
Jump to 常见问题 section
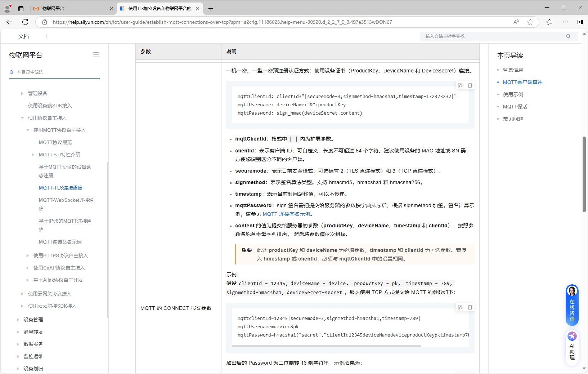pyautogui.click(x=513, y=119)
